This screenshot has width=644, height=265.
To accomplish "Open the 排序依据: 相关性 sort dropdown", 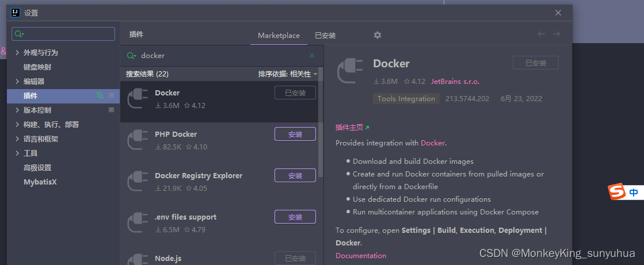I will coord(288,74).
